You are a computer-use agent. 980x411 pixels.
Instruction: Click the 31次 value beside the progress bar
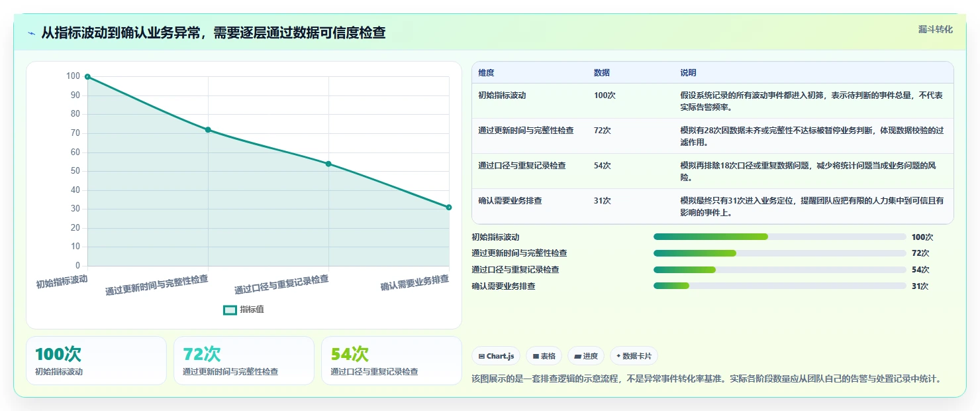click(x=920, y=286)
